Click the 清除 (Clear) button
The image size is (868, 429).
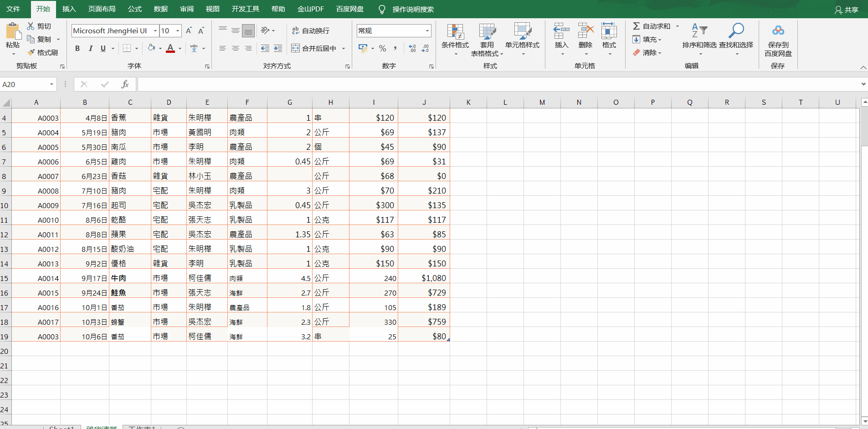coord(647,53)
